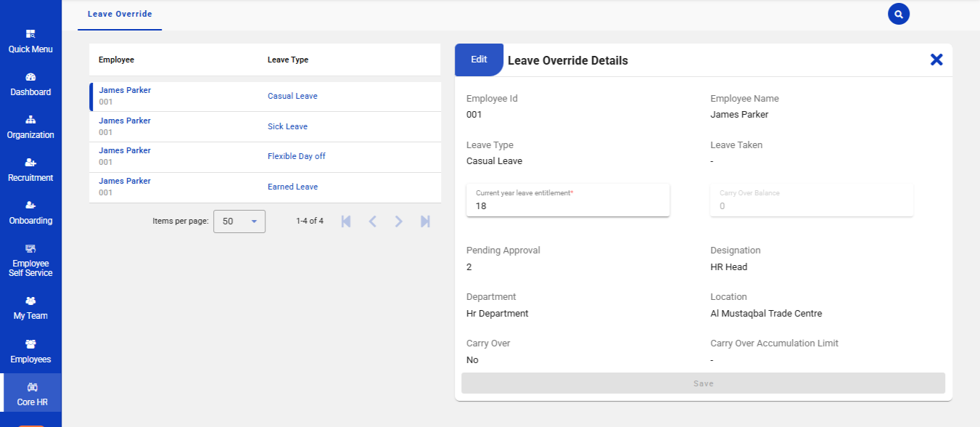980x427 pixels.
Task: Select Core HR in sidebar
Action: [x=30, y=394]
